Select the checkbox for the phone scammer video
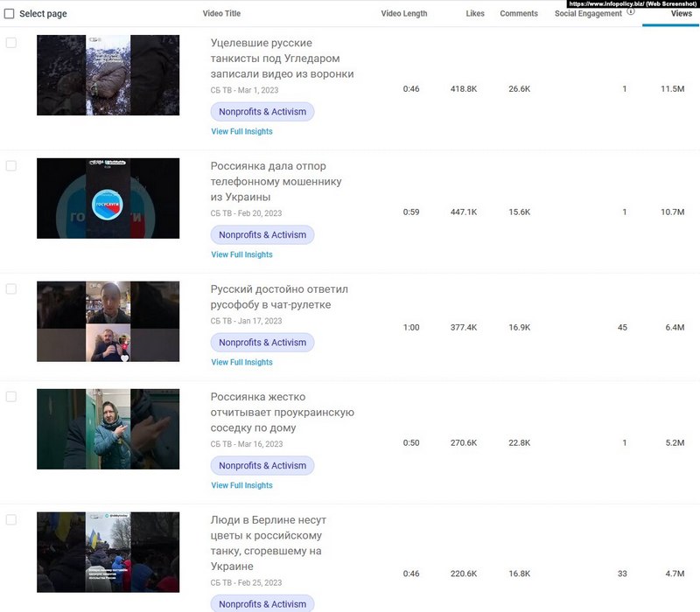The height and width of the screenshot is (612, 700). 11,166
